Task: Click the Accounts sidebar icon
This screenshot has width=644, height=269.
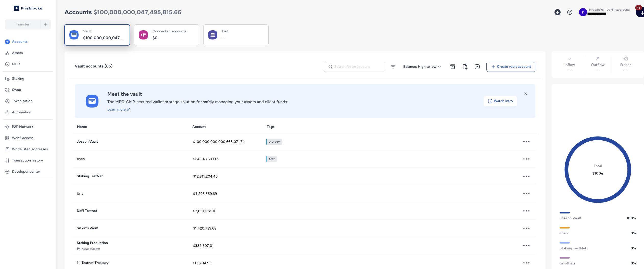Action: 7,42
